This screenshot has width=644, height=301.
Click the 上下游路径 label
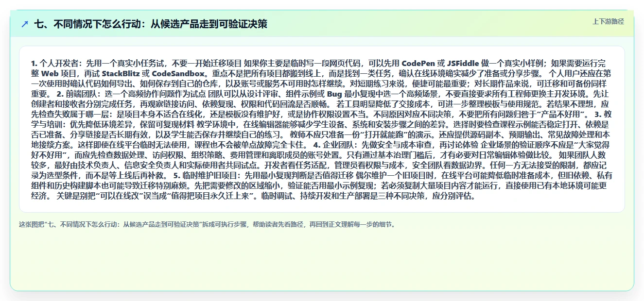point(608,22)
